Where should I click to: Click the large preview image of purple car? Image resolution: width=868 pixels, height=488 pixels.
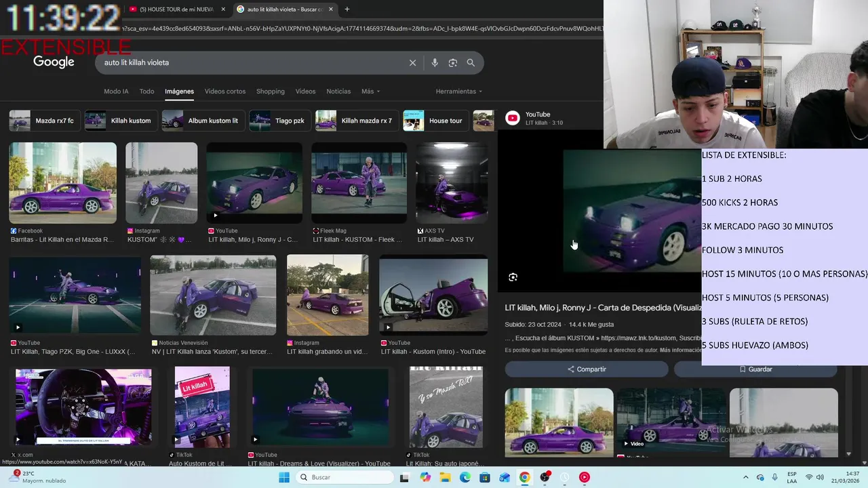point(632,211)
